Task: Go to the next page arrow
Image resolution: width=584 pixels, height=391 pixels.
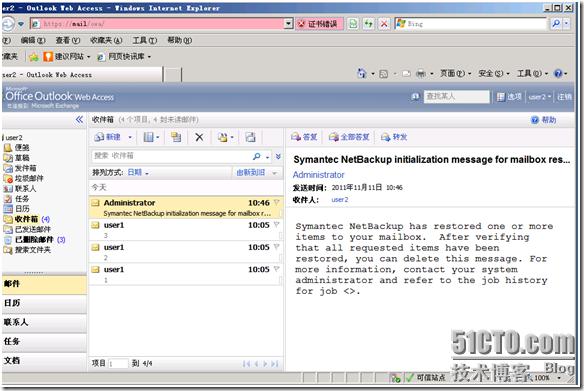Action: pos(266,363)
